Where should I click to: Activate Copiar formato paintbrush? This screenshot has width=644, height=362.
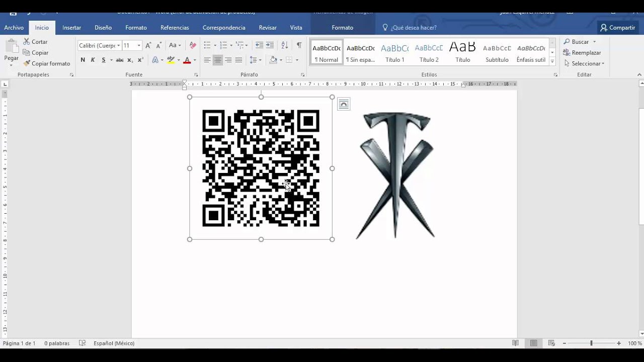(x=27, y=63)
